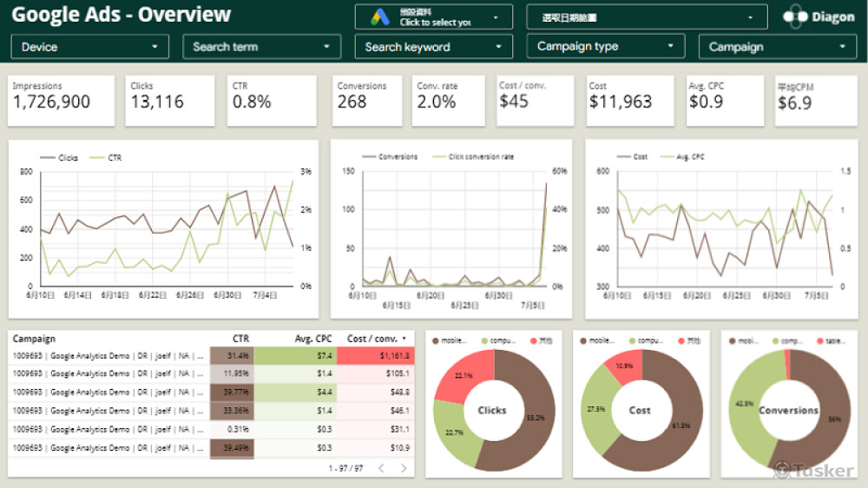Select the CTR 0.8% scorecard
The height and width of the screenshot is (488, 868).
tap(272, 101)
